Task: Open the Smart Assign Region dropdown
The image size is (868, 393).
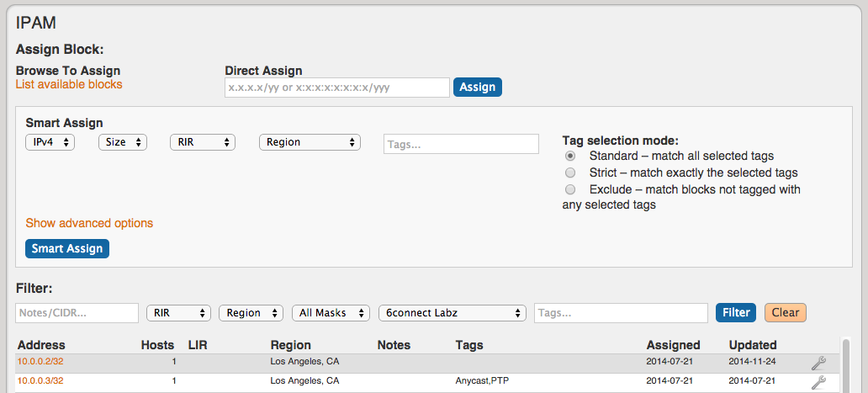Action: point(310,142)
